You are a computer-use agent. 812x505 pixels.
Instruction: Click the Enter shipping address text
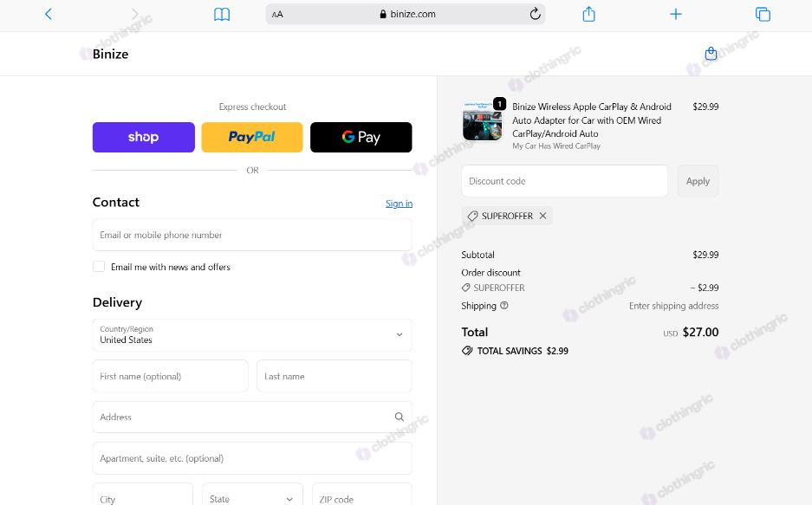coord(673,306)
